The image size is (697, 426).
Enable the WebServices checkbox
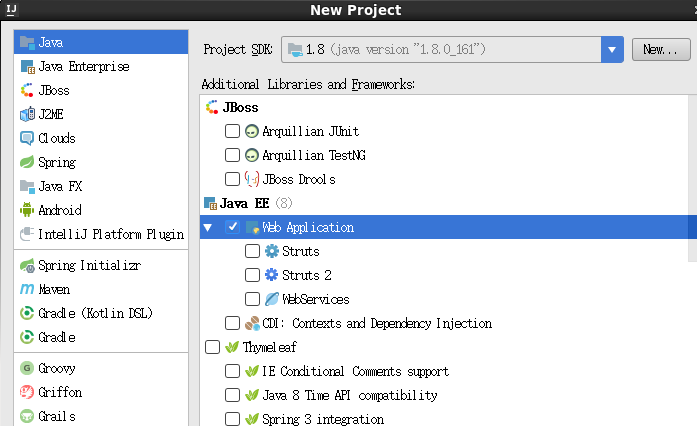252,299
